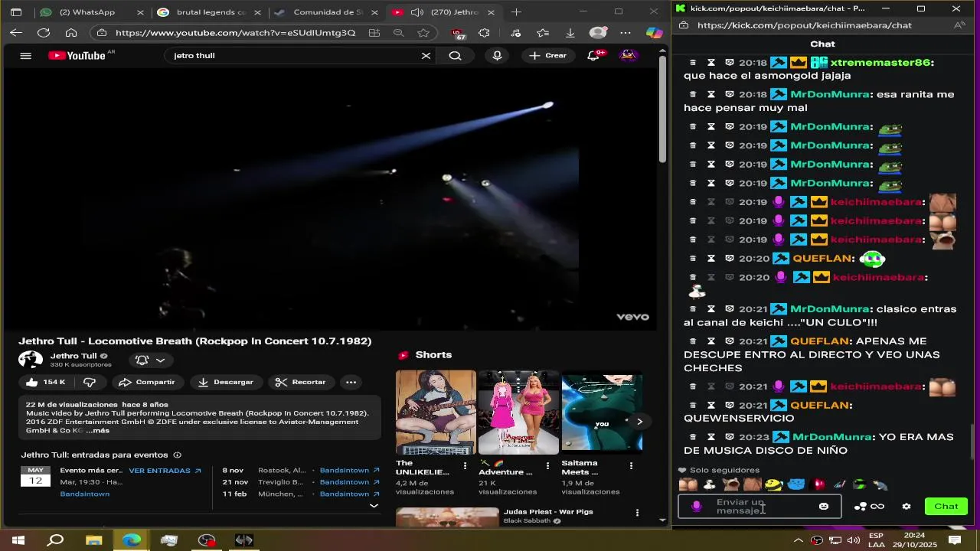Open options for Adventure short
The image size is (980, 551).
point(547,465)
